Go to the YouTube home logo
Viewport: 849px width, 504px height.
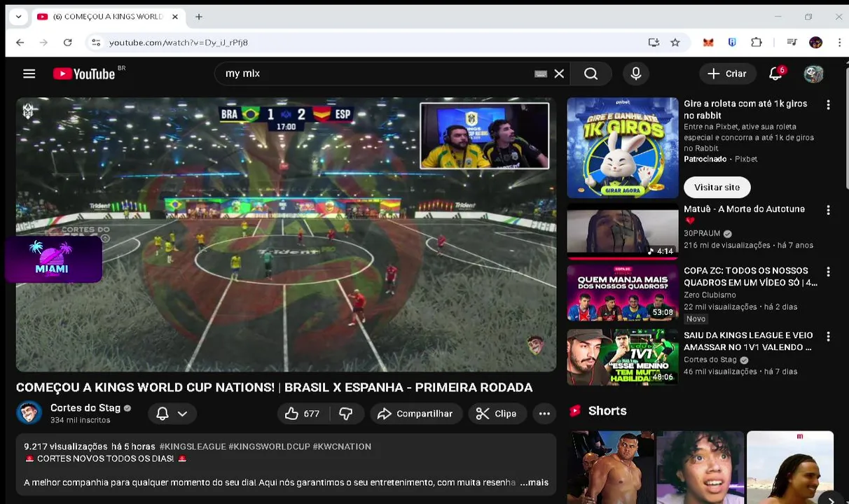84,73
